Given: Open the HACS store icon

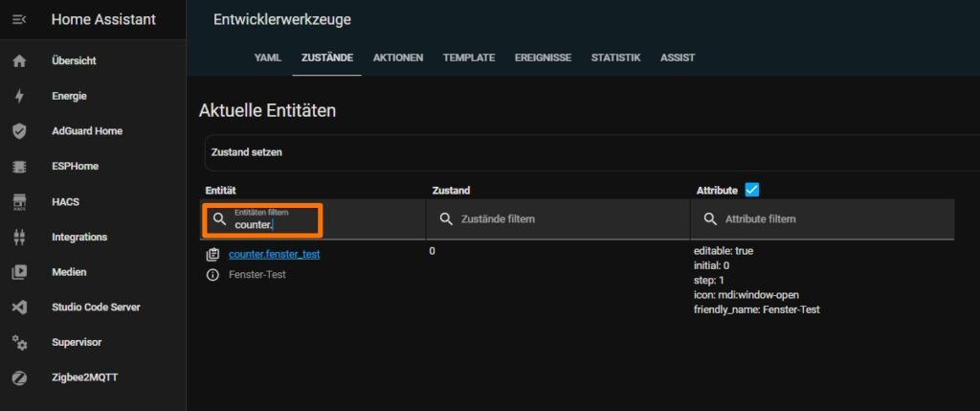Looking at the screenshot, I should (x=19, y=202).
